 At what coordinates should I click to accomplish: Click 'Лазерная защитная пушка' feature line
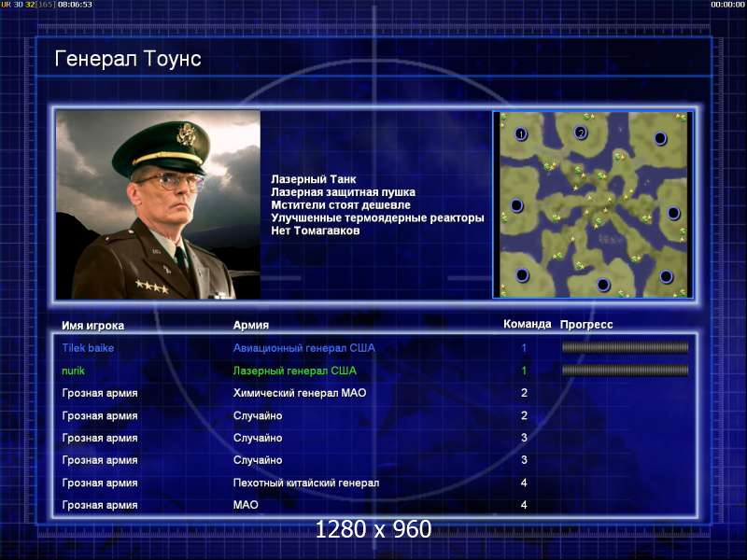[343, 192]
